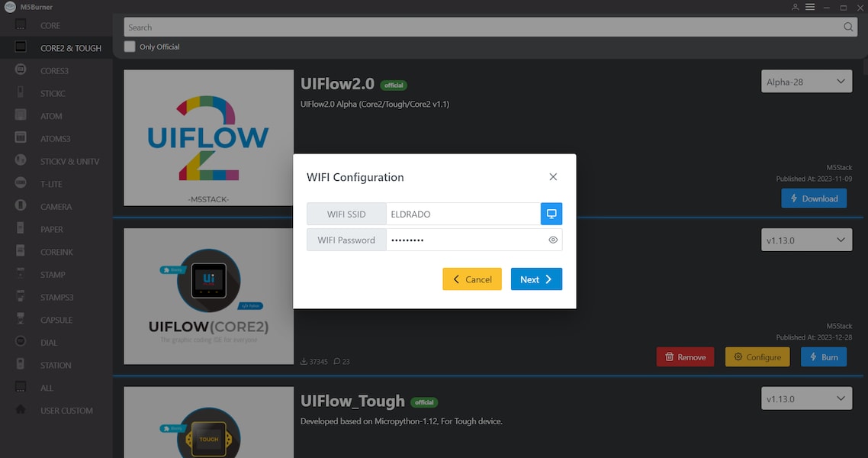Choose the ATOM device icon
868x458 pixels.
click(x=21, y=115)
